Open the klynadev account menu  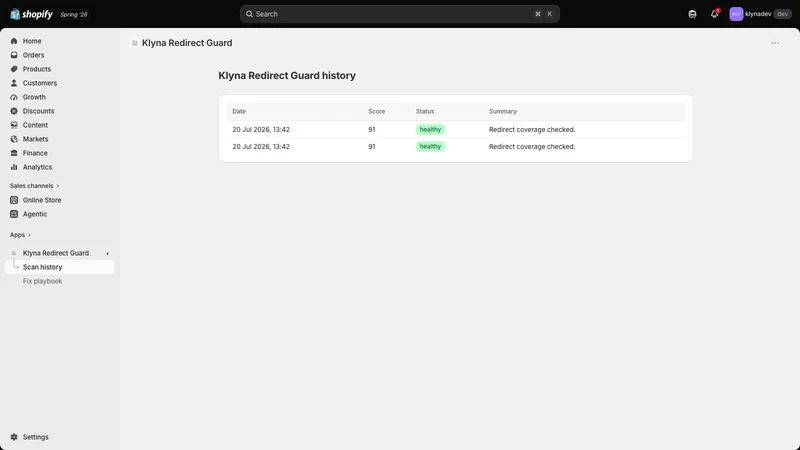point(760,14)
